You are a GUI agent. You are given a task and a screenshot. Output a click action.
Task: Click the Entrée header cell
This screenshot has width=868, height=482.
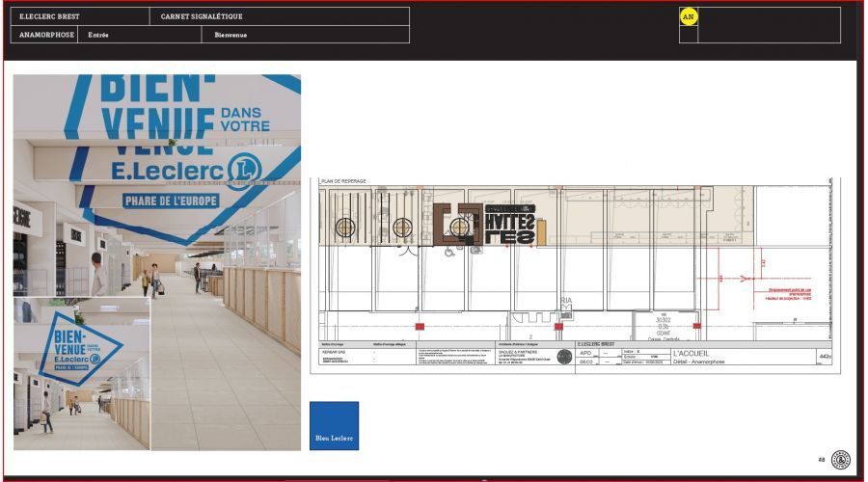140,35
